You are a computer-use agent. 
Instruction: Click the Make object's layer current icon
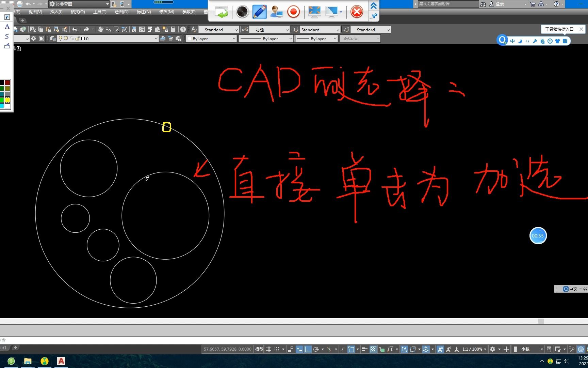(x=163, y=39)
